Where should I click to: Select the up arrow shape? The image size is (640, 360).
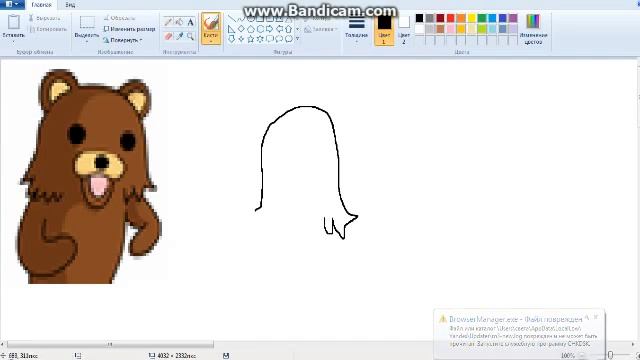[289, 29]
